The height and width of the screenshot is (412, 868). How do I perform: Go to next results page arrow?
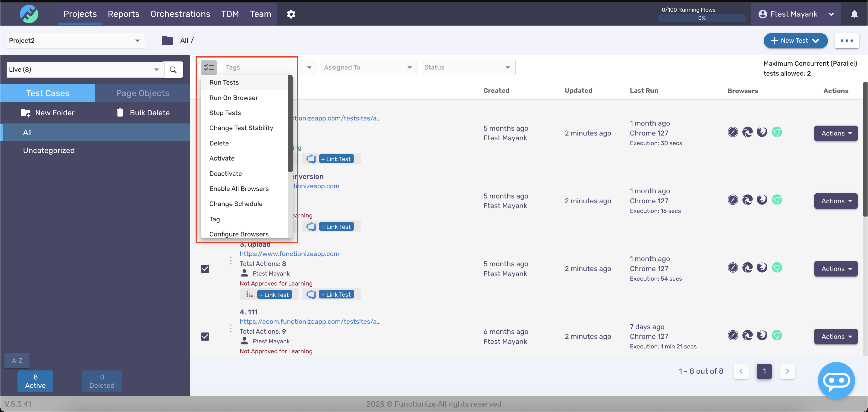787,371
